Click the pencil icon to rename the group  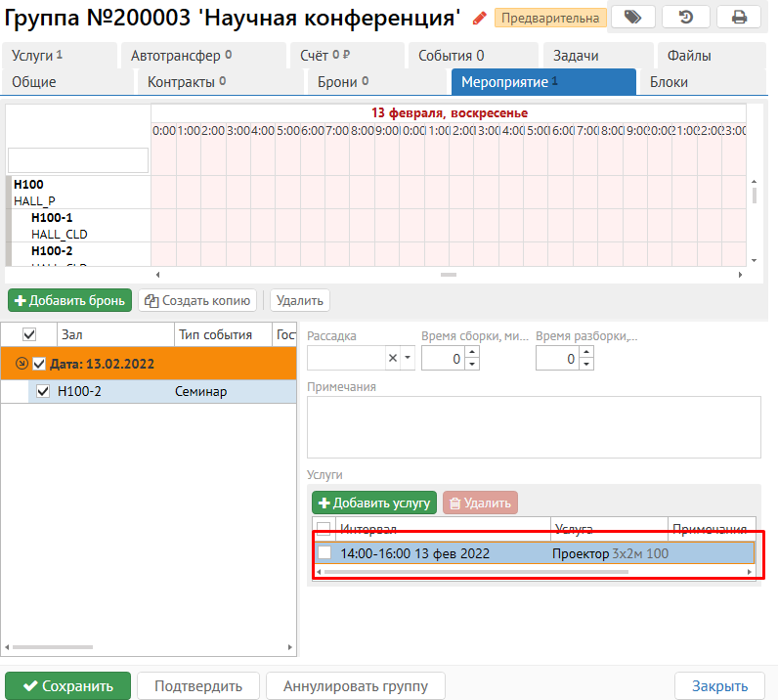479,18
